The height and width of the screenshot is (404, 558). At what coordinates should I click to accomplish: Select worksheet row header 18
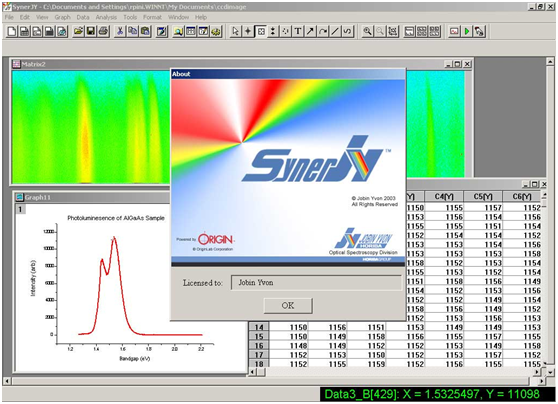(259, 364)
